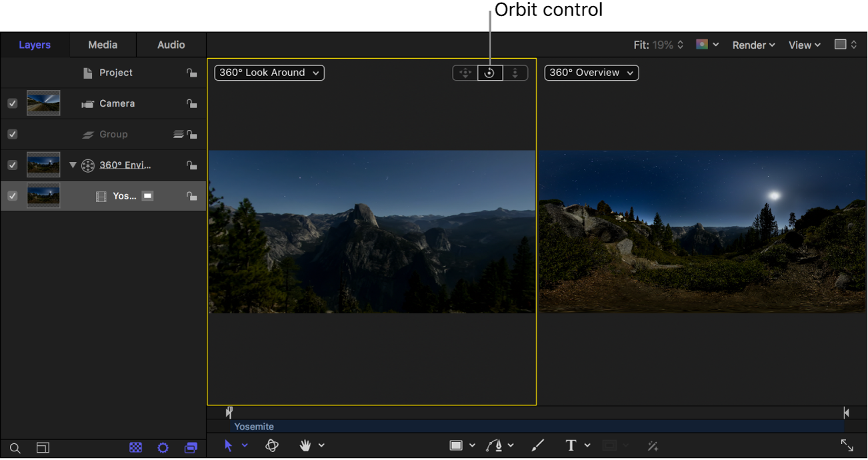
Task: Switch to the Media tab
Action: pos(103,45)
